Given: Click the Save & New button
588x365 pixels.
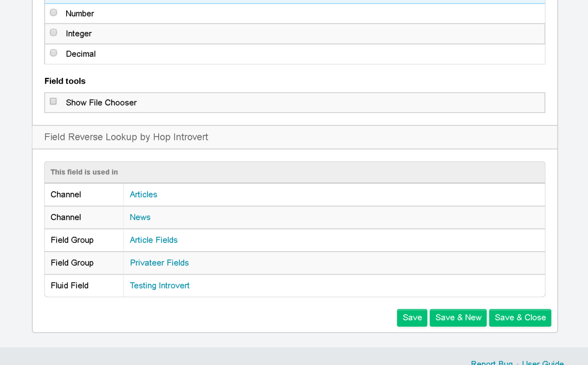Looking at the screenshot, I should [x=458, y=318].
